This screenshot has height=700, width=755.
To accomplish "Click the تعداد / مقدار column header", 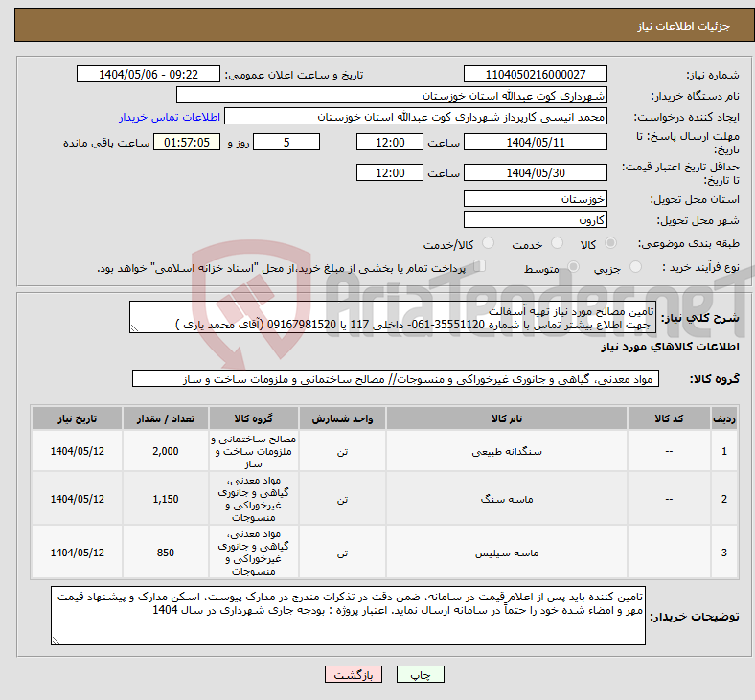I will coord(166,418).
